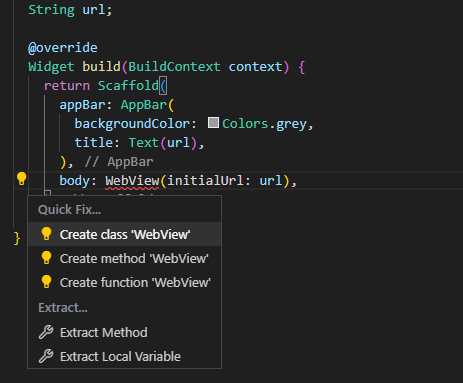Select Create class 'WebView' quick fix

[x=124, y=234]
